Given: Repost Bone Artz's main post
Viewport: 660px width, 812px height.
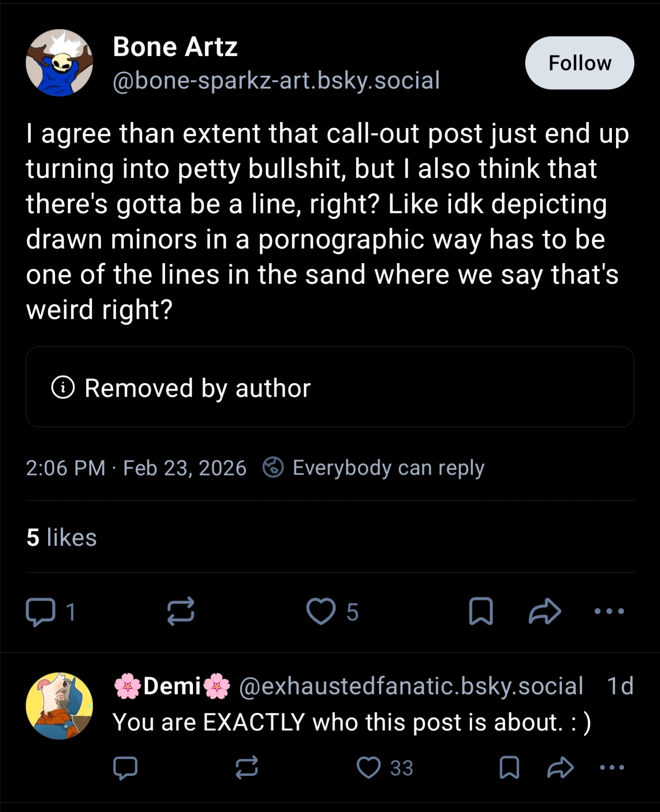Looking at the screenshot, I should (x=181, y=612).
